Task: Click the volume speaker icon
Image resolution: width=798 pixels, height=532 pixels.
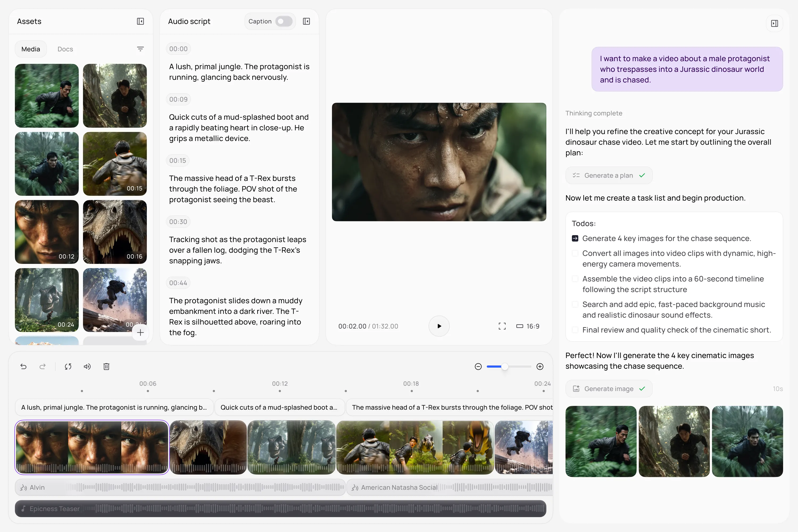Action: click(87, 367)
